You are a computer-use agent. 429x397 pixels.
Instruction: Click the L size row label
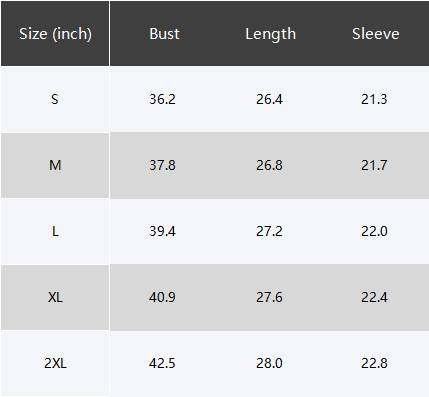click(x=55, y=231)
